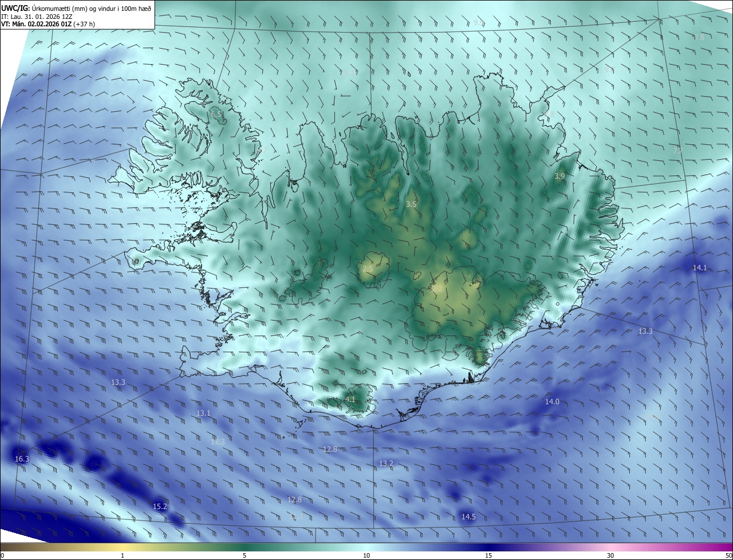Click the 14.1 value label over the sea

[700, 268]
